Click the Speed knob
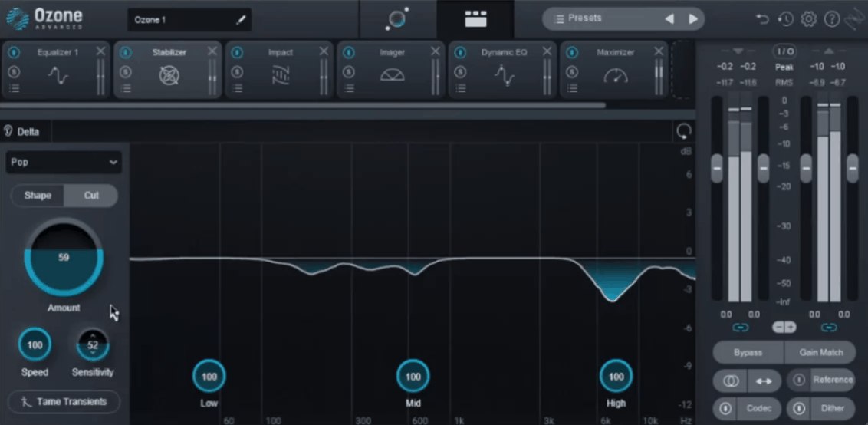 click(x=35, y=345)
